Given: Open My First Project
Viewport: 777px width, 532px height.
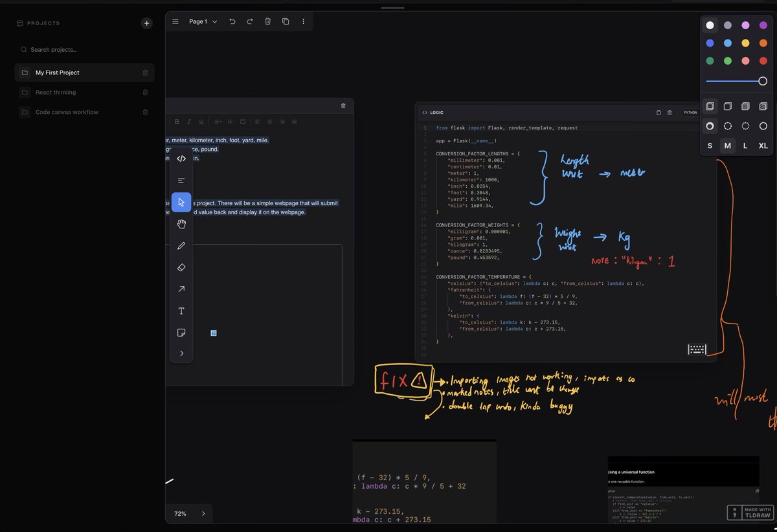Looking at the screenshot, I should coord(84,72).
